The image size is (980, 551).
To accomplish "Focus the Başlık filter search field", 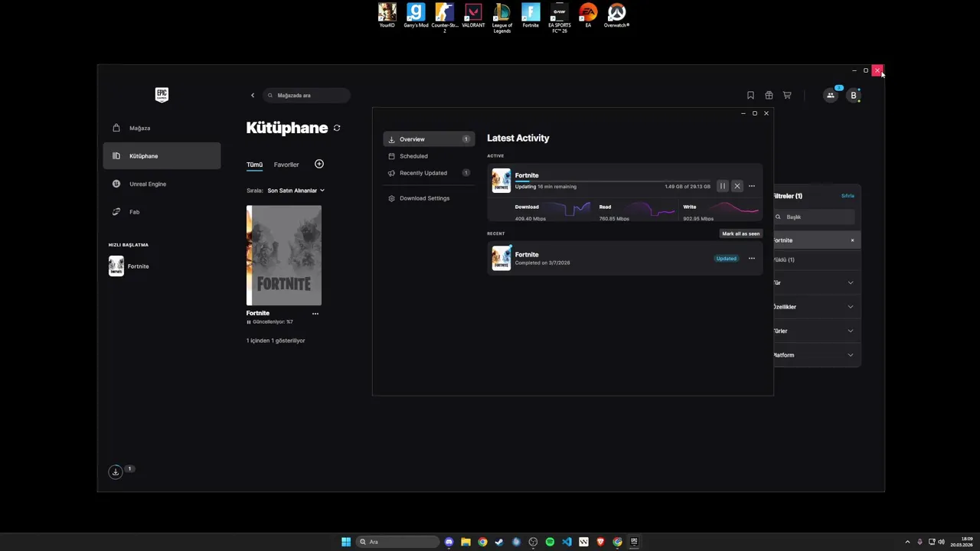I will 814,217.
